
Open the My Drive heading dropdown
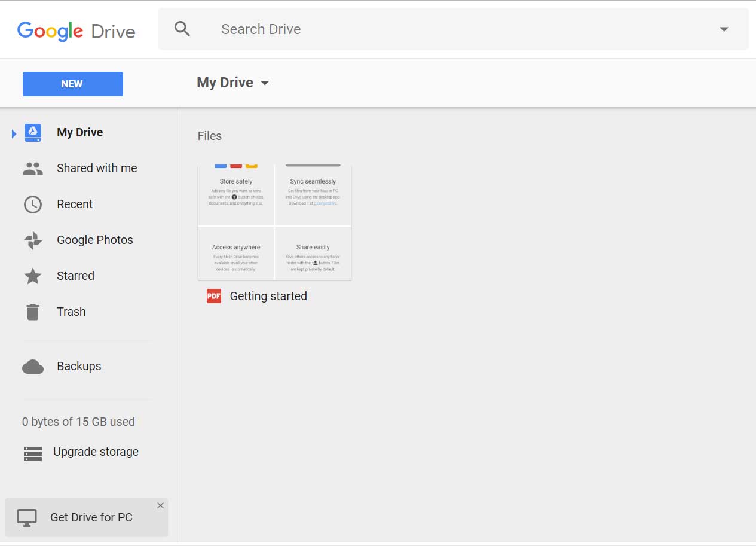(x=265, y=83)
